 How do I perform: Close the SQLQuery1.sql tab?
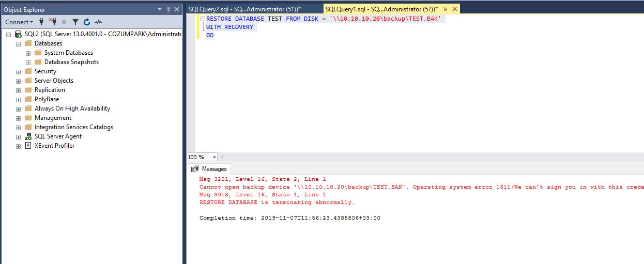[x=455, y=9]
